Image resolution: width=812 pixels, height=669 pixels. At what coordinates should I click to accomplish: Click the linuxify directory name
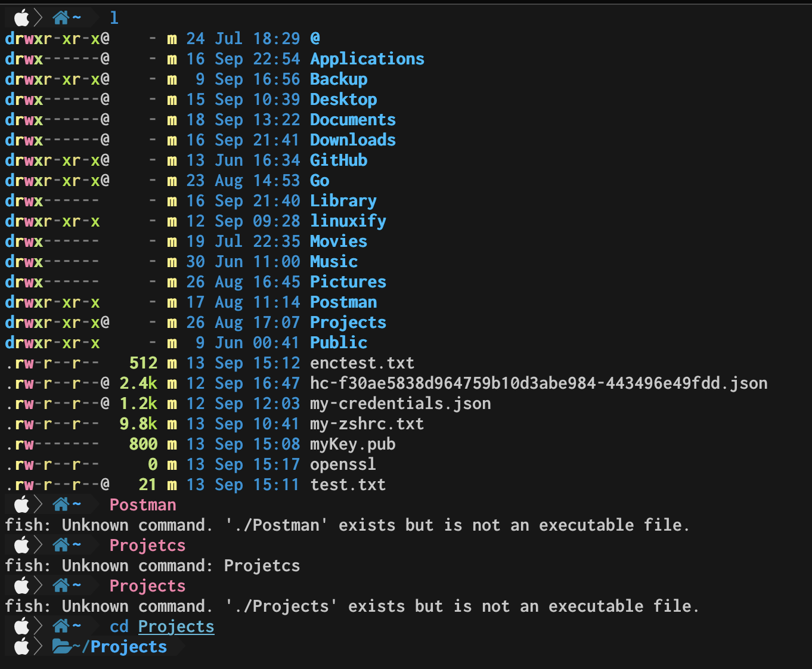(348, 221)
